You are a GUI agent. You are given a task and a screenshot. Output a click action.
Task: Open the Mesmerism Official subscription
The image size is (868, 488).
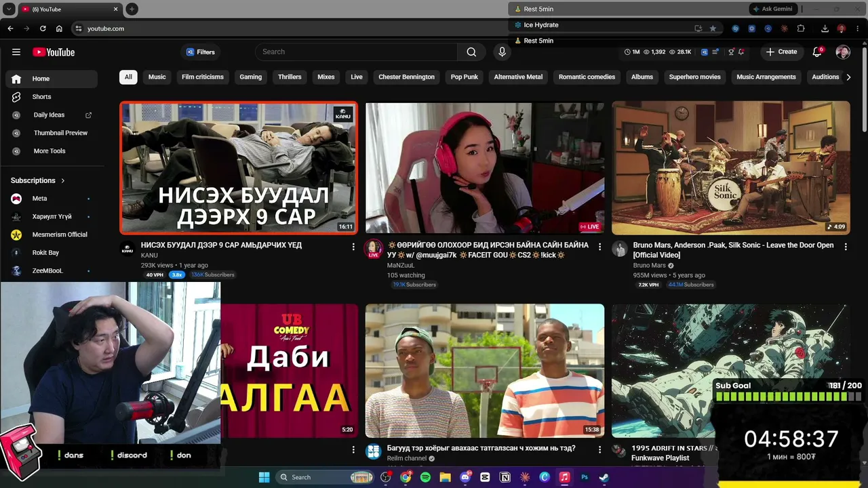tap(52, 235)
